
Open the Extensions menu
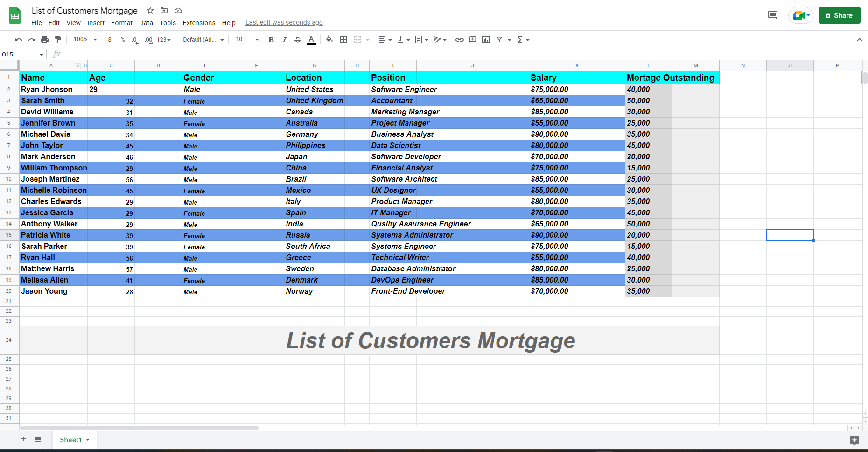click(x=199, y=23)
